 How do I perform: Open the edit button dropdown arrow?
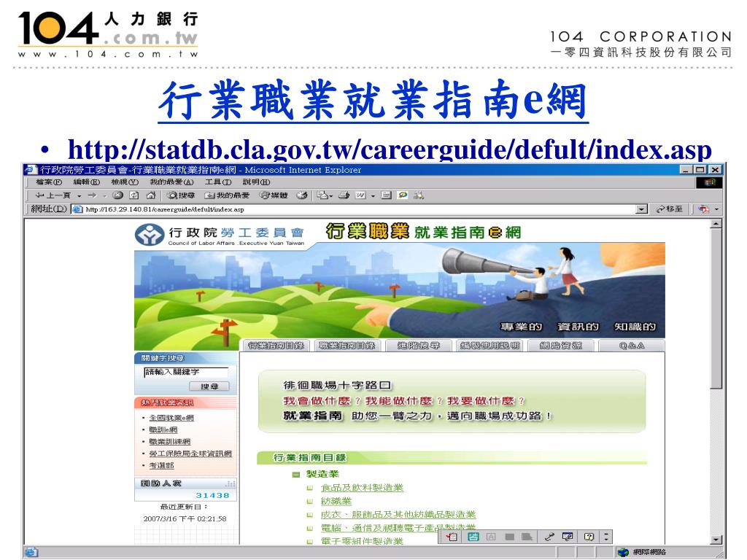(x=373, y=196)
